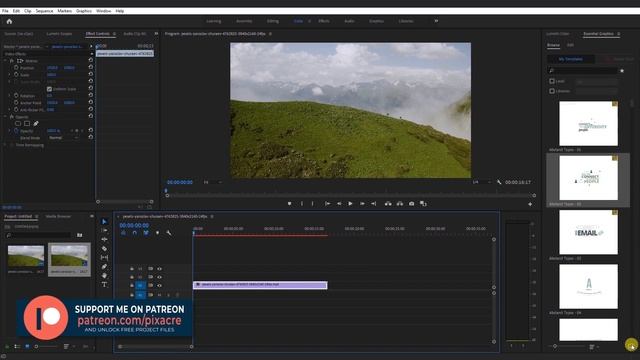Expand the Time Remapping effect
Screen dimensions: 640x360
click(x=5, y=145)
